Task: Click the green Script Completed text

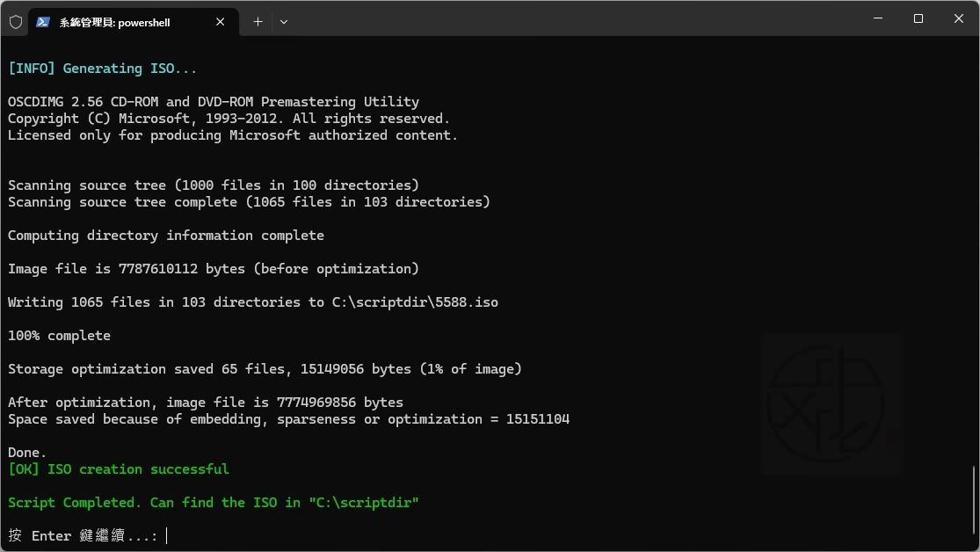Action: 214,502
